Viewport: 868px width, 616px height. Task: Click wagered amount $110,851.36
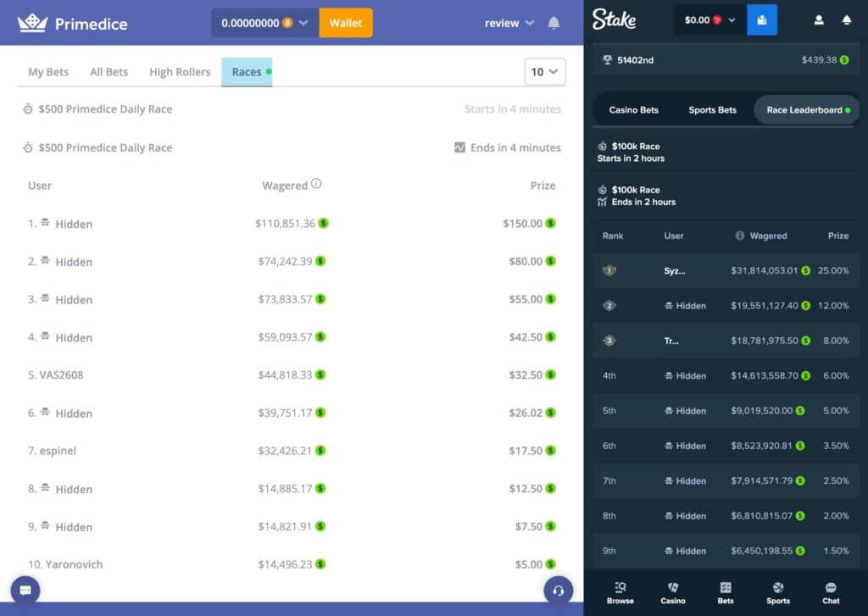285,223
